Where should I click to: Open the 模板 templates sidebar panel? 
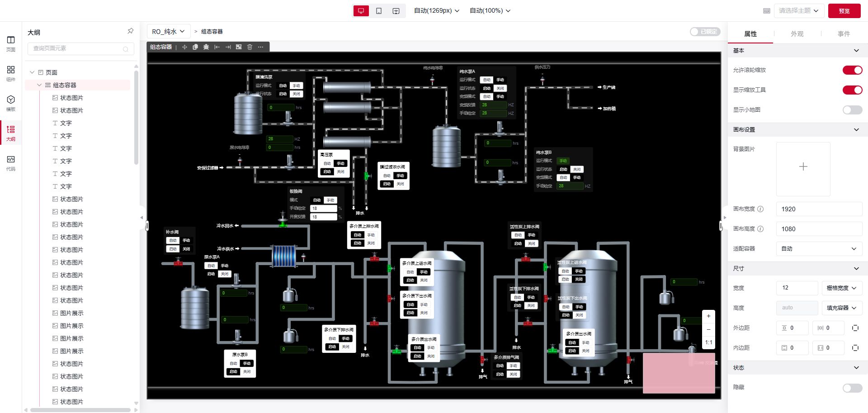[11, 103]
